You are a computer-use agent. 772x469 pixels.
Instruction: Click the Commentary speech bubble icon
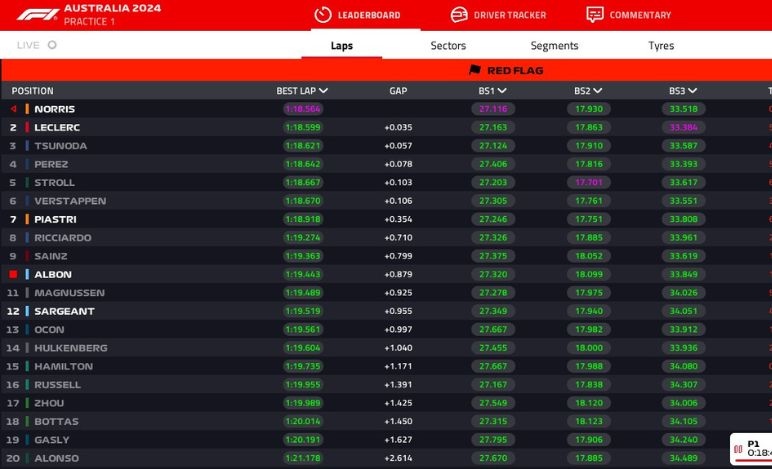(x=595, y=15)
